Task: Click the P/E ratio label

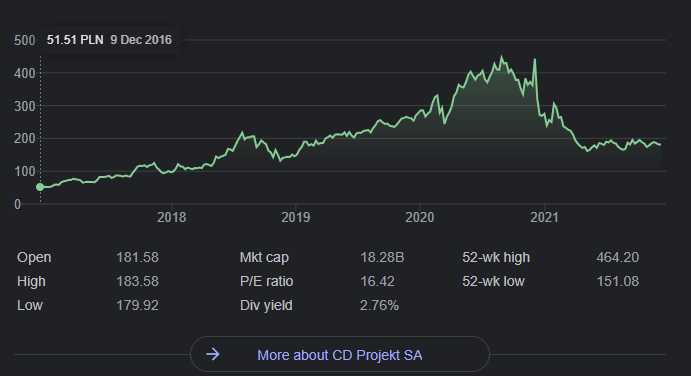Action: click(x=266, y=281)
